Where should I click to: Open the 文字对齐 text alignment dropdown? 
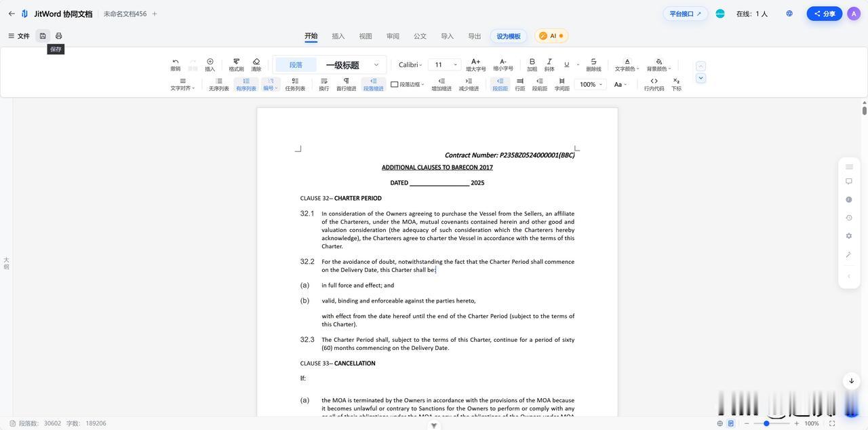(x=182, y=84)
